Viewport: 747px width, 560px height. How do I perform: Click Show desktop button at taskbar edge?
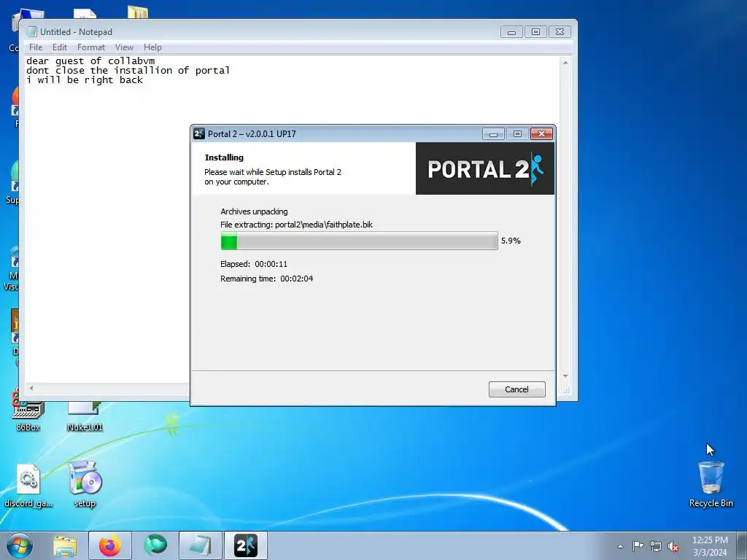click(x=742, y=545)
